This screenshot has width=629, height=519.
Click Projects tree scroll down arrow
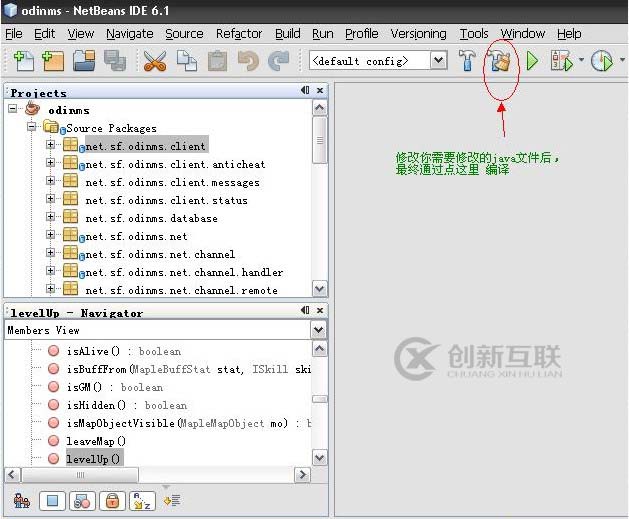click(x=320, y=289)
